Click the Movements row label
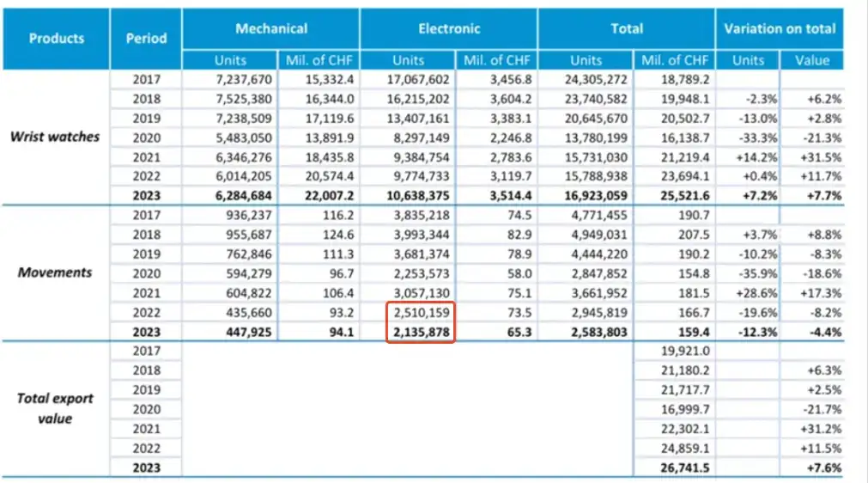The width and height of the screenshot is (868, 483). tap(55, 272)
